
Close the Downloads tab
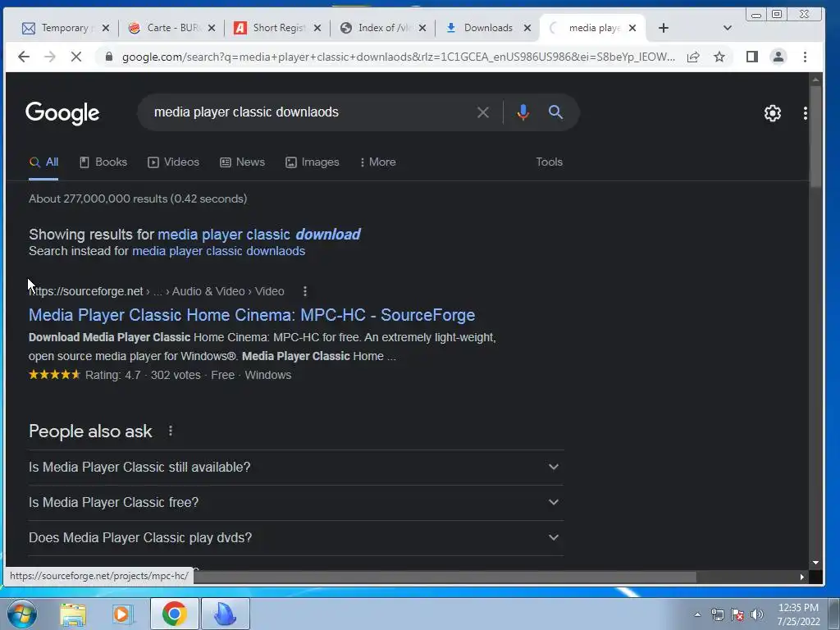527,28
